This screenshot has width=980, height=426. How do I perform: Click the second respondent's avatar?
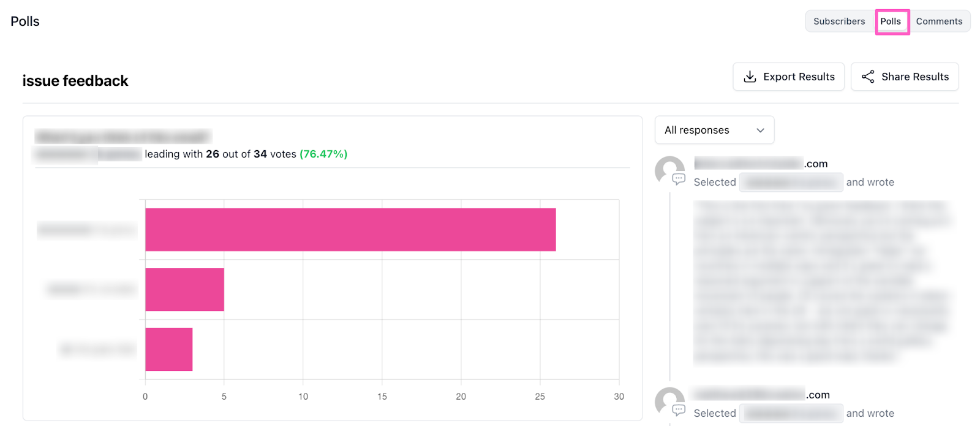coord(669,400)
